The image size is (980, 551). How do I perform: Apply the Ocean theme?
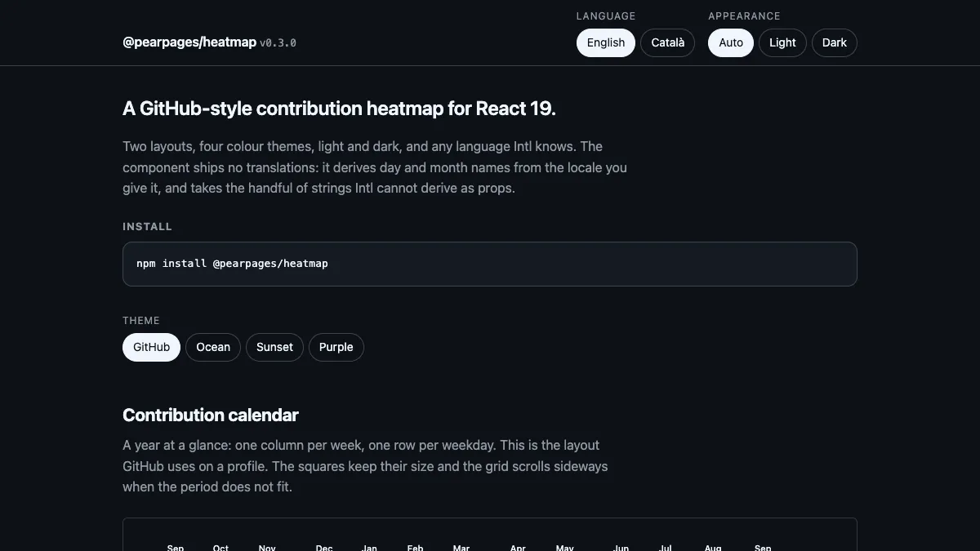(x=213, y=347)
